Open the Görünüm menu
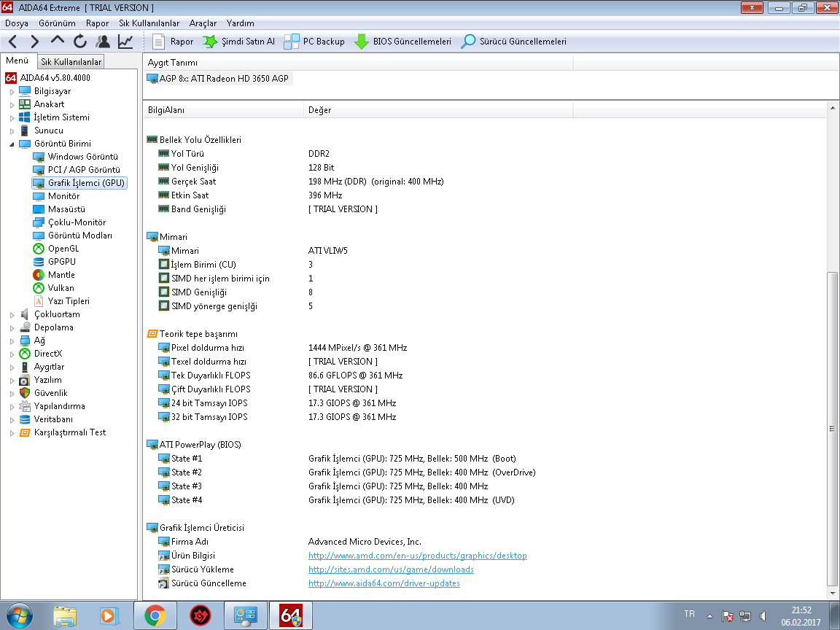This screenshot has height=630, width=840. pyautogui.click(x=57, y=23)
